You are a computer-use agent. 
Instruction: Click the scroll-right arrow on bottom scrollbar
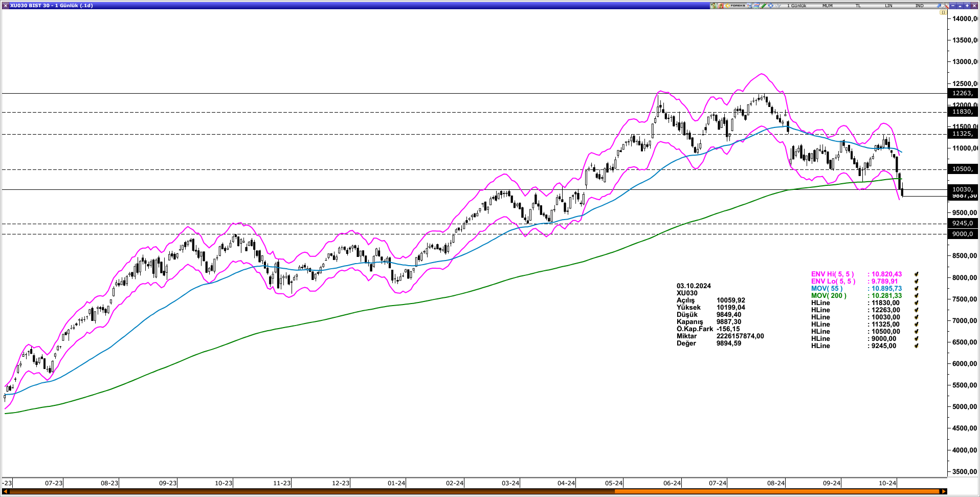[943, 491]
